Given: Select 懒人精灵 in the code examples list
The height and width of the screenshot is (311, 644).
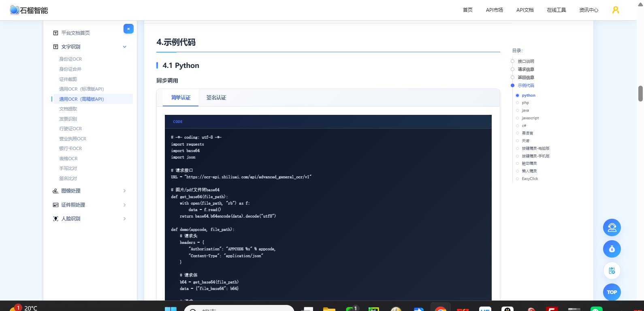Looking at the screenshot, I should (x=529, y=171).
